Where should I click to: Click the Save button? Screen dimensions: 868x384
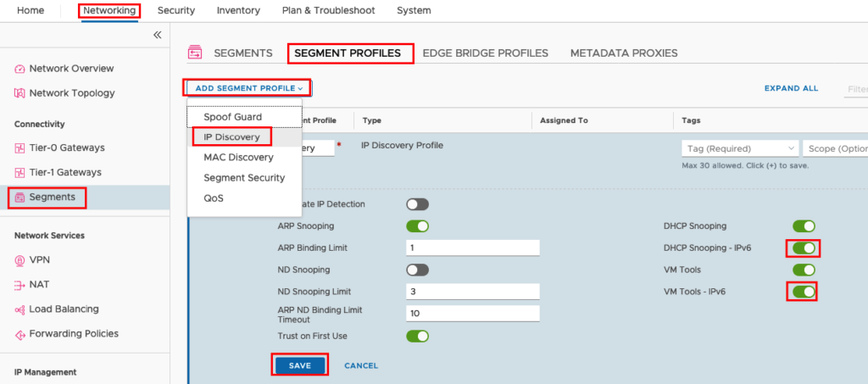(x=299, y=365)
